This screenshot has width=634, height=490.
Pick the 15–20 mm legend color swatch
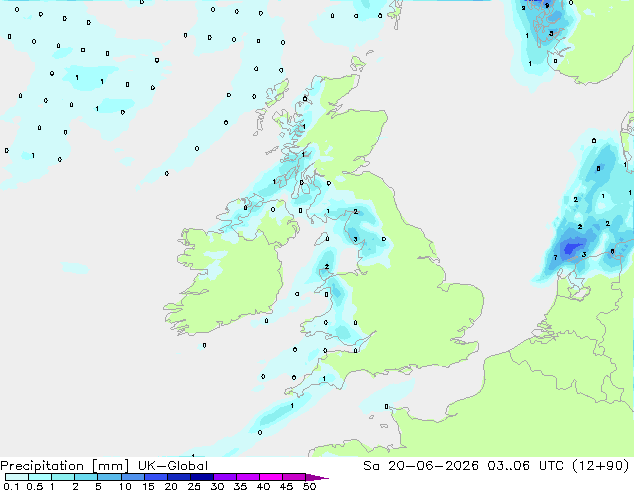tap(156, 477)
